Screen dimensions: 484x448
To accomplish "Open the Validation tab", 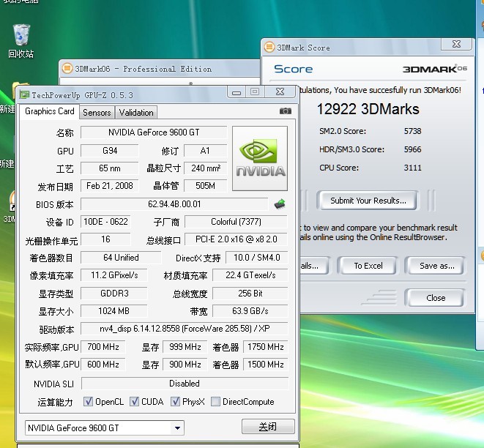I will [x=136, y=112].
